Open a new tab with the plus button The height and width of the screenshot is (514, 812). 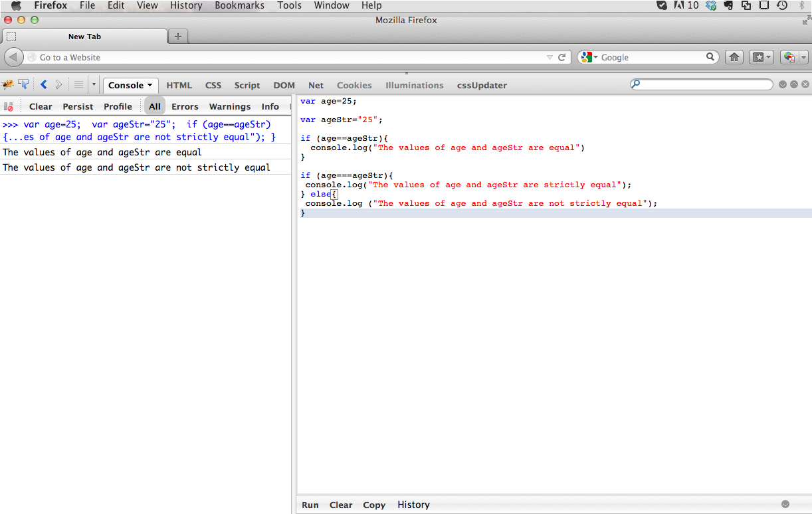pyautogui.click(x=177, y=37)
